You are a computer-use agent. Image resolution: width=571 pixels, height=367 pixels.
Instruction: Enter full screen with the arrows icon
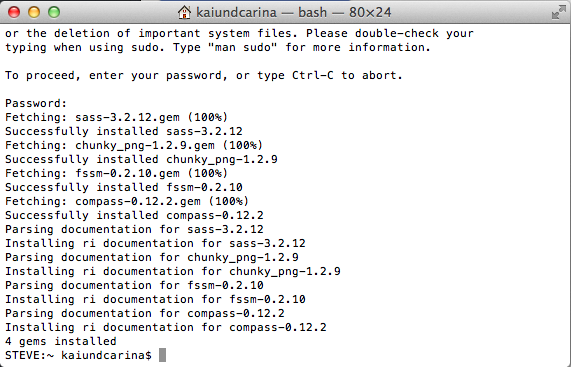pyautogui.click(x=558, y=12)
